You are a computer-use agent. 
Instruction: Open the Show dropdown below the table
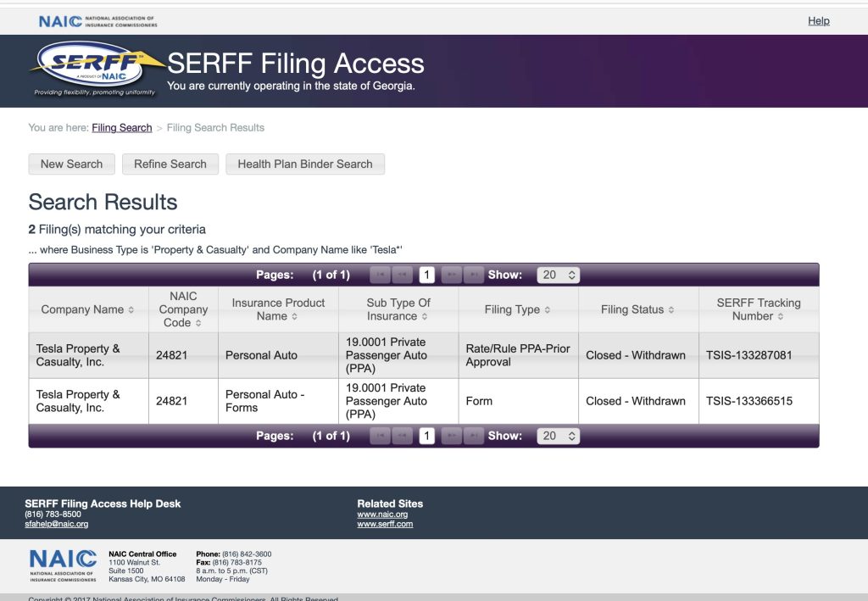[559, 436]
